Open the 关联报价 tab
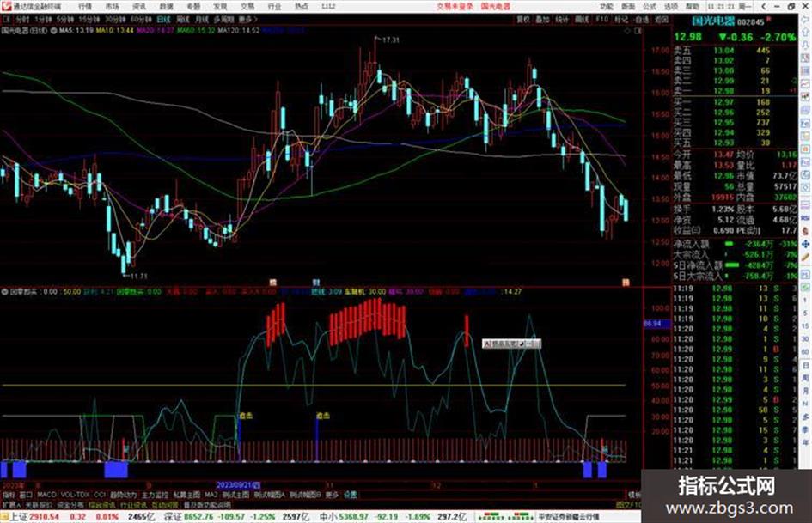Viewport: 812px width, 523px height. 39,504
